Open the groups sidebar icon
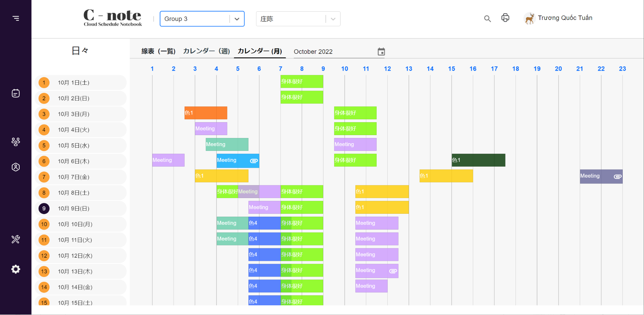Screen dimensions: 644x315 coord(16,142)
